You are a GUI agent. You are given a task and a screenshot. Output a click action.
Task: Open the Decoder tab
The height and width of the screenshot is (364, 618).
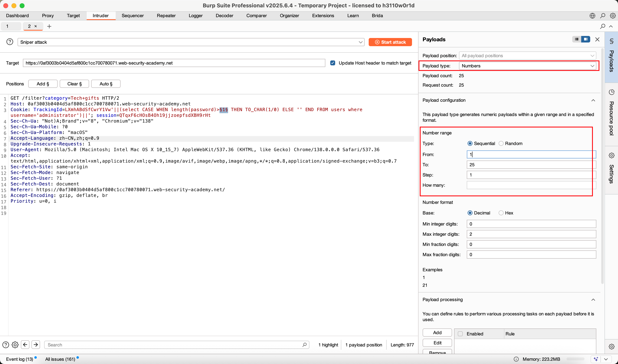pos(224,16)
